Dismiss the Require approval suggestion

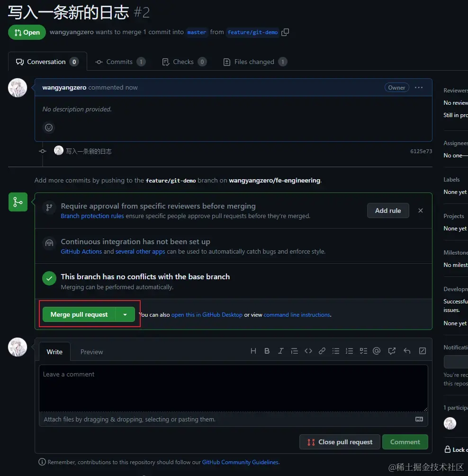(x=420, y=211)
